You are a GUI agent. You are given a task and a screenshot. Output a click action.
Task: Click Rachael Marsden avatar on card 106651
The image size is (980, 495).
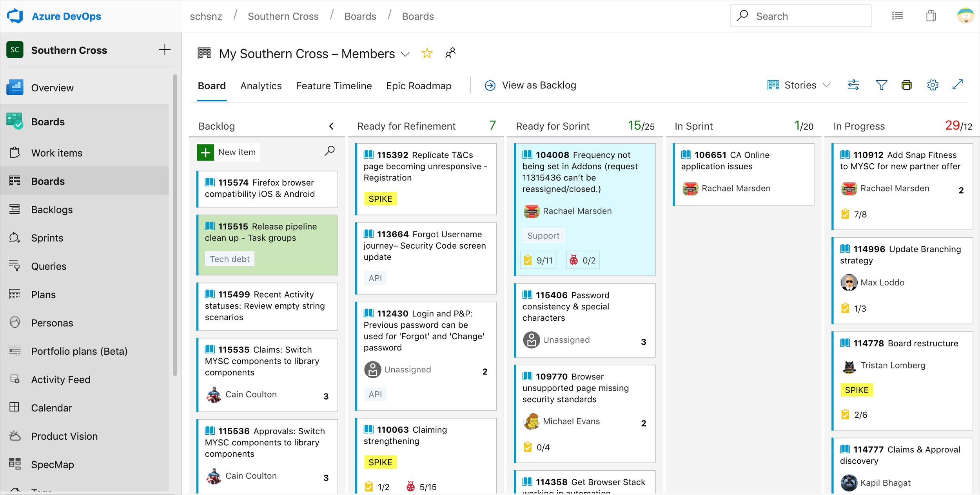pos(690,188)
